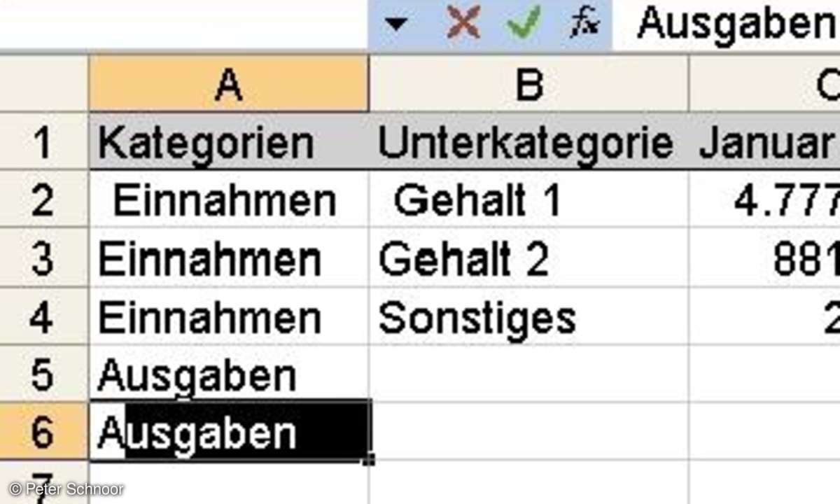This screenshot has width=840, height=504.
Task: Click the Kategorien header cell
Action: [x=228, y=143]
